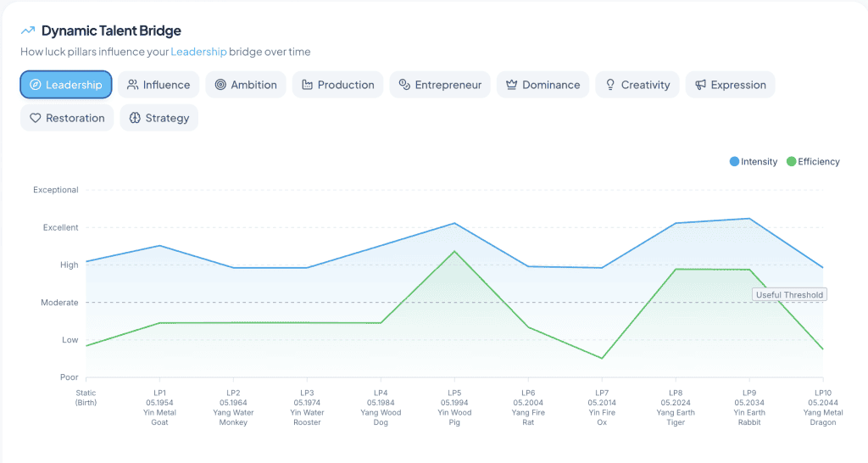Click the Useful Threshold label on chart
This screenshot has height=463, width=868.
tap(789, 294)
